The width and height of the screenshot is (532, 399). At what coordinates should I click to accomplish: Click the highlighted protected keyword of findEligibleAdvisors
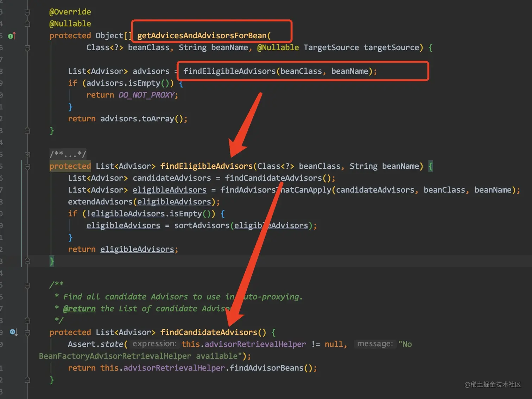coord(70,166)
